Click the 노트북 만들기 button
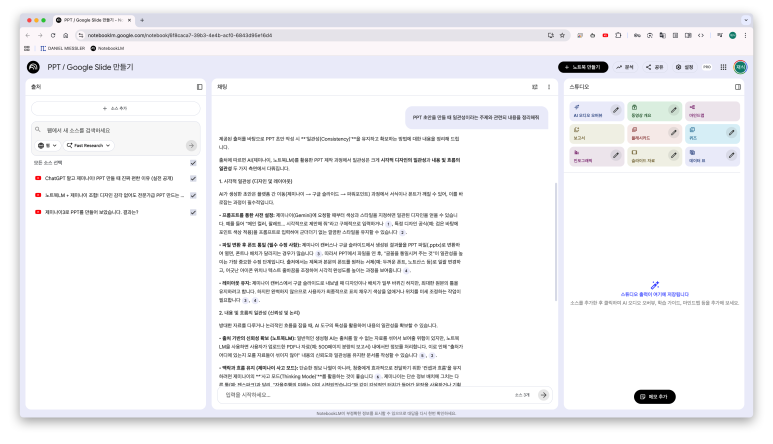 pos(582,67)
